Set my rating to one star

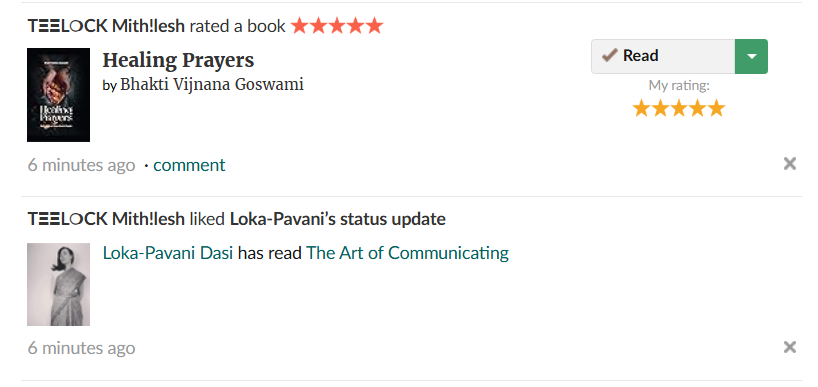click(x=641, y=108)
